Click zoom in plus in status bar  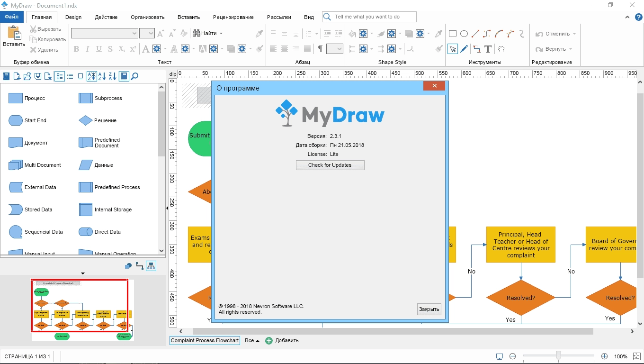604,356
